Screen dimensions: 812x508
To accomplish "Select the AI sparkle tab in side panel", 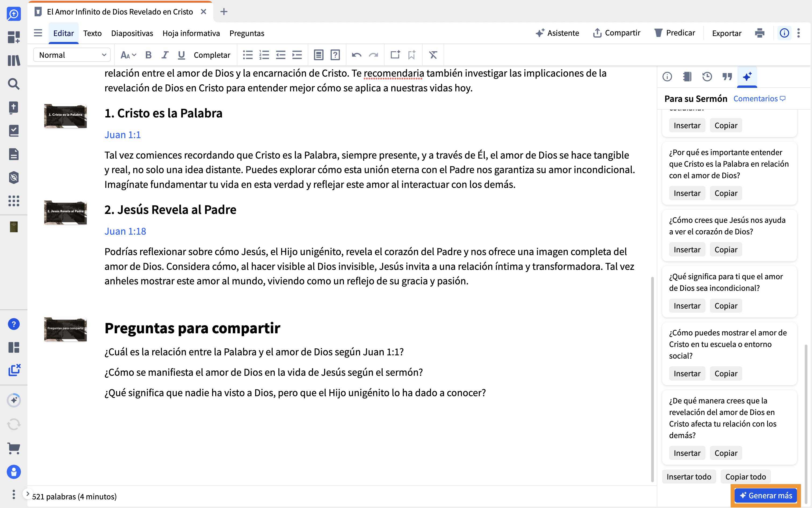I will [747, 77].
